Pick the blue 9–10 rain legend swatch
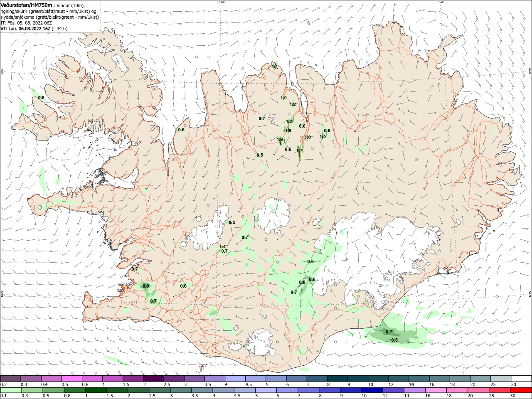This screenshot has width=532, height=399. click(350, 390)
